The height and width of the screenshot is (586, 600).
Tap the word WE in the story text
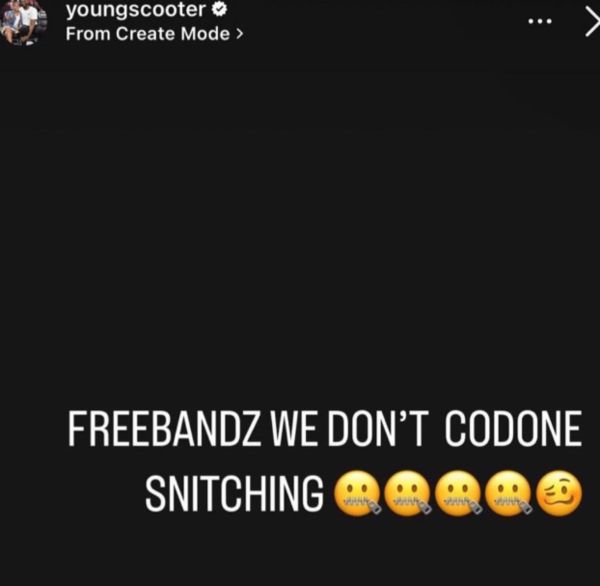coord(294,429)
